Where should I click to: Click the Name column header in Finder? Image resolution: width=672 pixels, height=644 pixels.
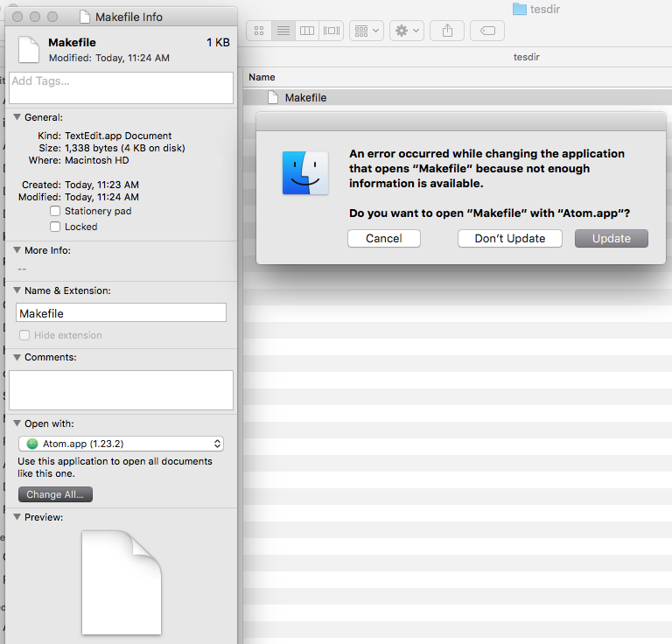click(x=262, y=77)
